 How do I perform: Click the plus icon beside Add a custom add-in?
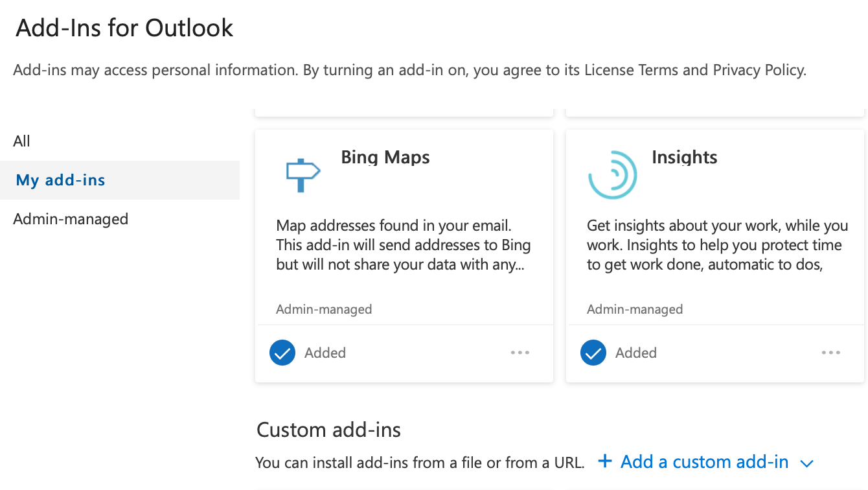[604, 461]
